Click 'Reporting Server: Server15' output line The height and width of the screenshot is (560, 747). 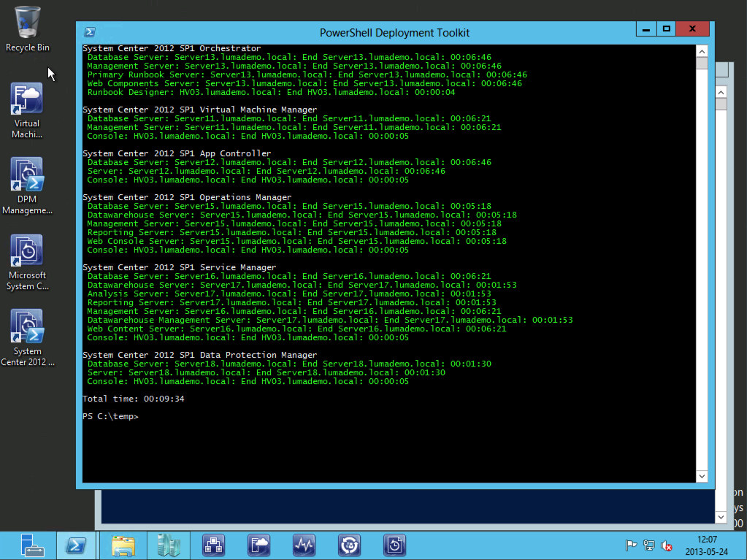[291, 232]
